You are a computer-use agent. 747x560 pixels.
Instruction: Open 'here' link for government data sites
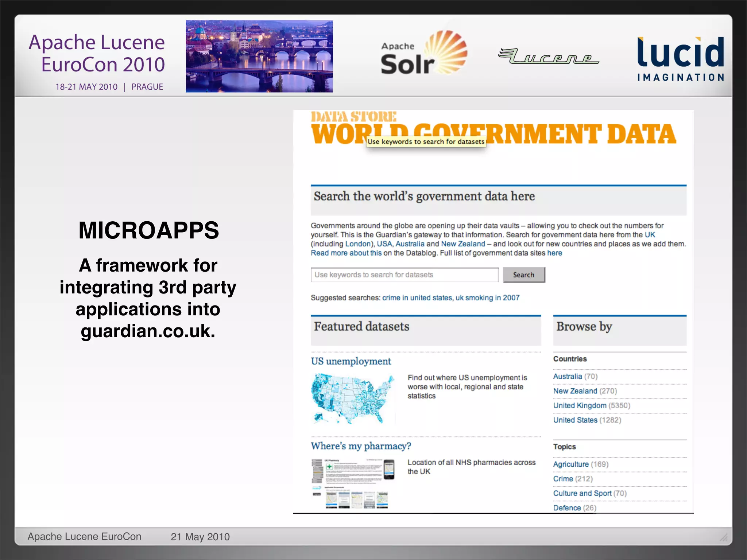pyautogui.click(x=554, y=253)
